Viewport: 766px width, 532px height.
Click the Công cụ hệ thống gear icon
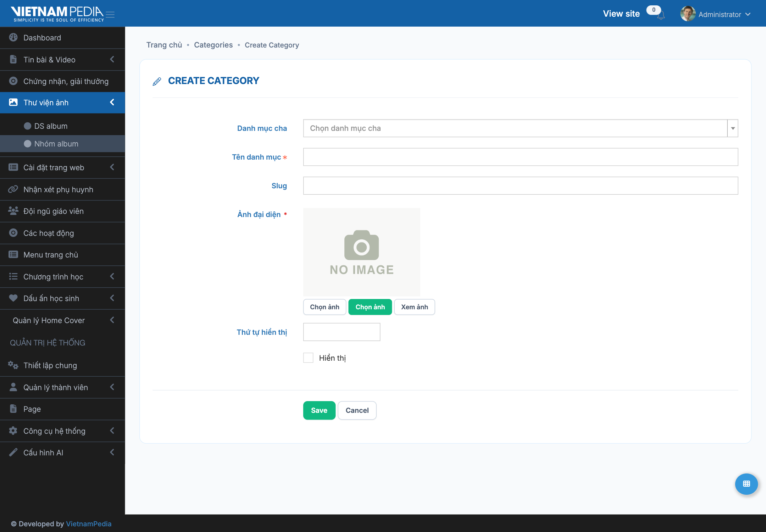pyautogui.click(x=13, y=431)
